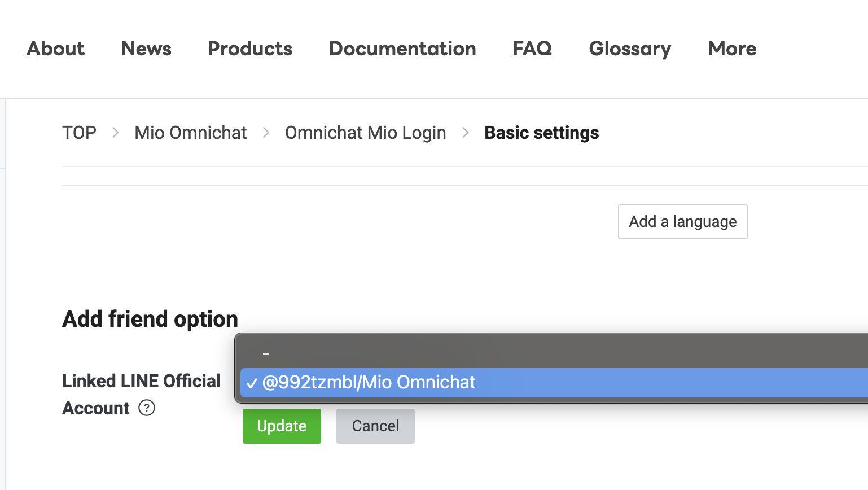Navigate to Documentation

coord(402,49)
